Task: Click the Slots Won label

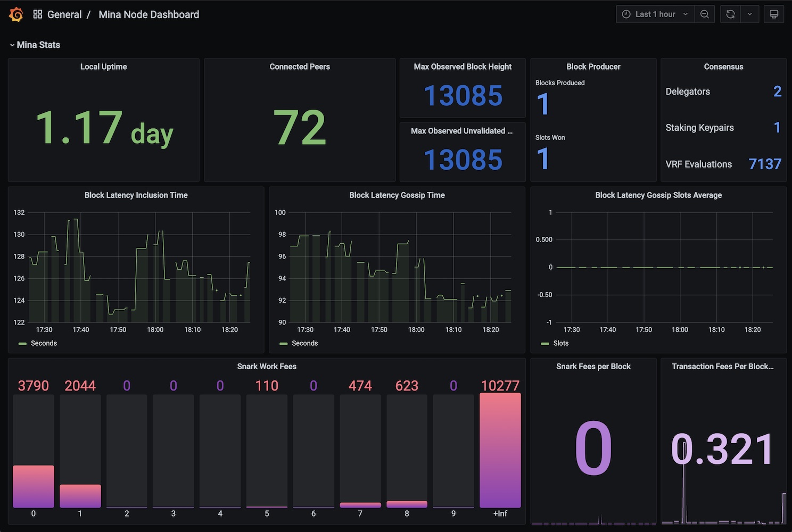Action: [550, 138]
